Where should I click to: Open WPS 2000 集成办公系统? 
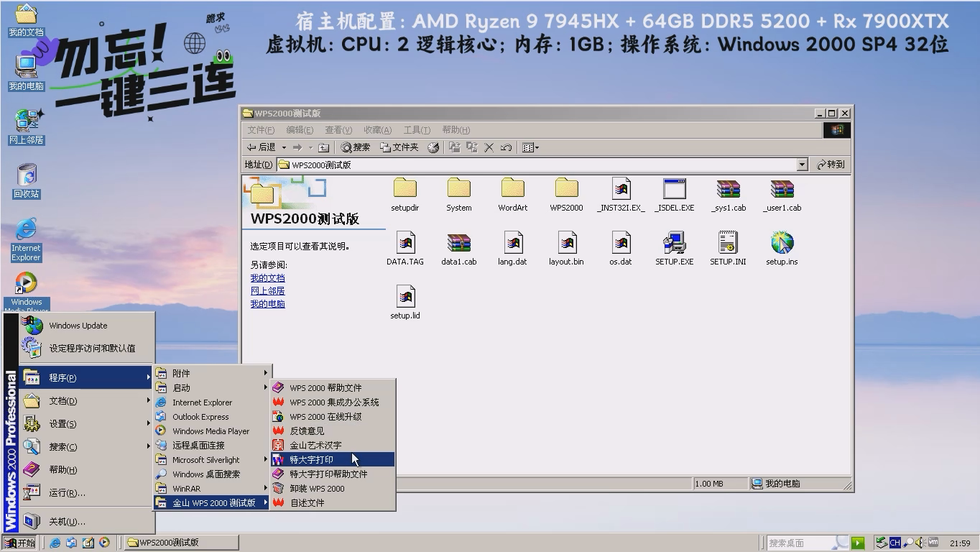333,402
